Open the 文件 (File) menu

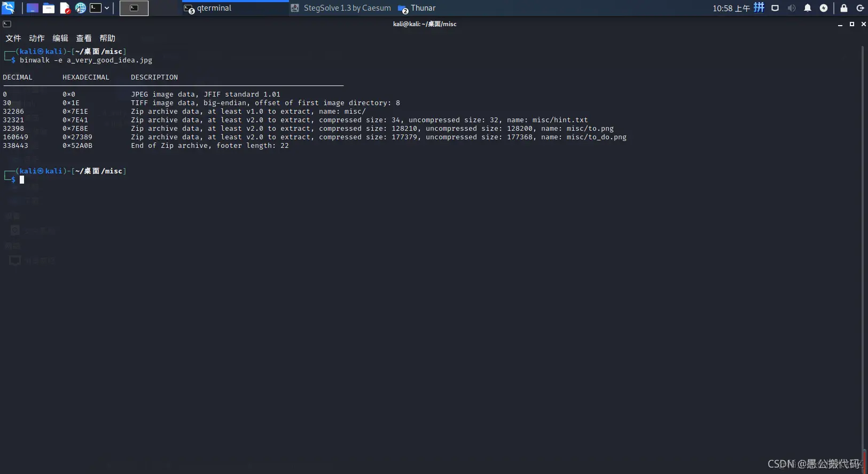coord(13,38)
